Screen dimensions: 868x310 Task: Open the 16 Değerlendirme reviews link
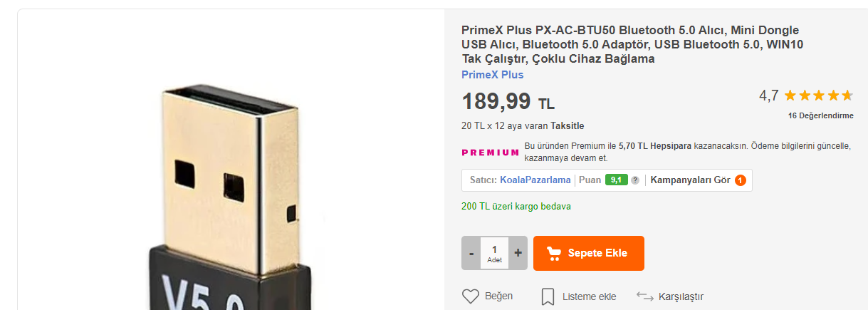tap(820, 115)
